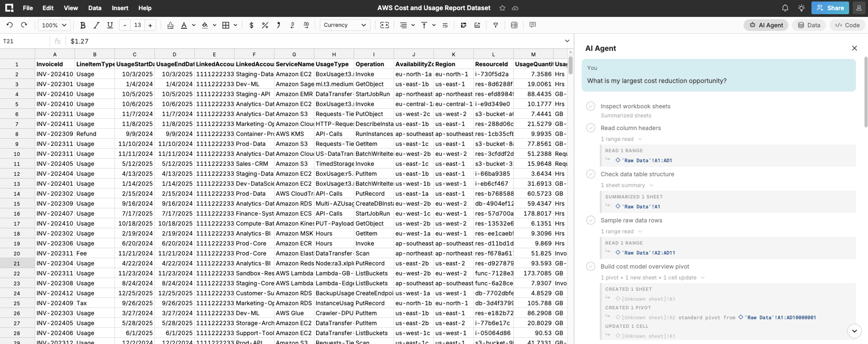
Task: Click the clear formatting paintbrush icon
Action: click(170, 25)
